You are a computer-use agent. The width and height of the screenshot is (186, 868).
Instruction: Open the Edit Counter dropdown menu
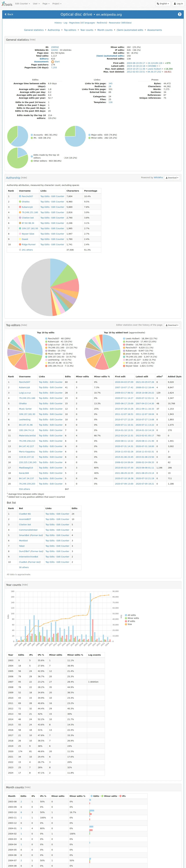click(23, 4)
